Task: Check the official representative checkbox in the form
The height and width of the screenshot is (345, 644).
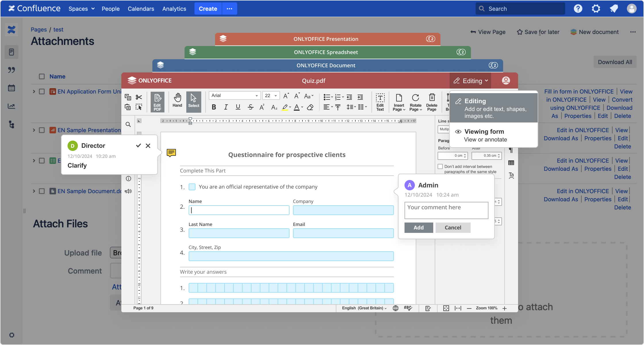Action: pos(192,187)
